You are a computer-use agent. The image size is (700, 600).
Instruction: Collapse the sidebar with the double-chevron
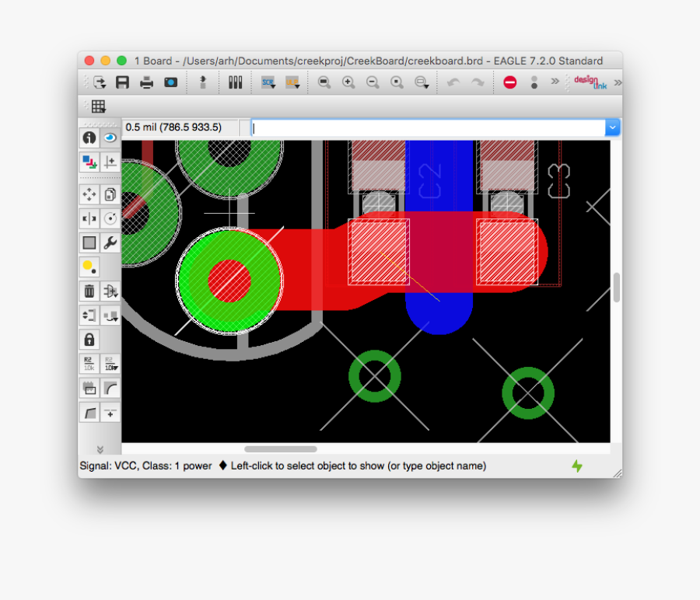99,448
